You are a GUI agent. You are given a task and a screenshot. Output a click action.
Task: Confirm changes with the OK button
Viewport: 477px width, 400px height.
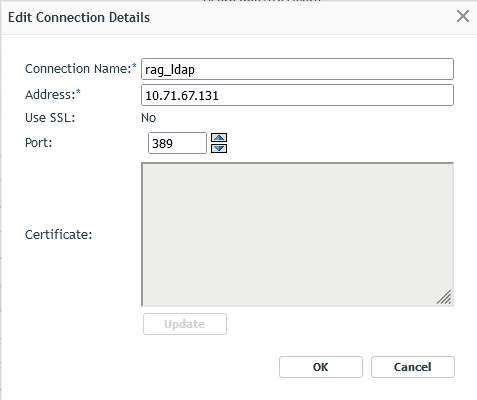pyautogui.click(x=321, y=367)
